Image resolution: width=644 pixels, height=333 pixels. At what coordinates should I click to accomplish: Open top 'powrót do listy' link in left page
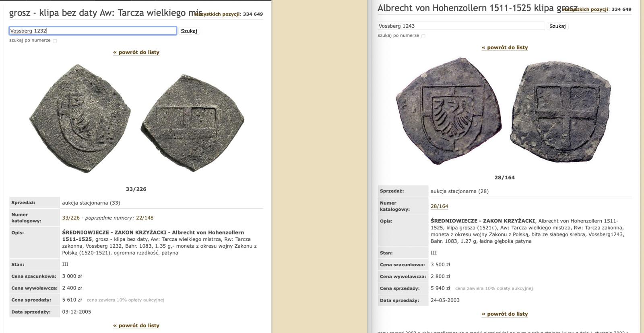pyautogui.click(x=136, y=52)
